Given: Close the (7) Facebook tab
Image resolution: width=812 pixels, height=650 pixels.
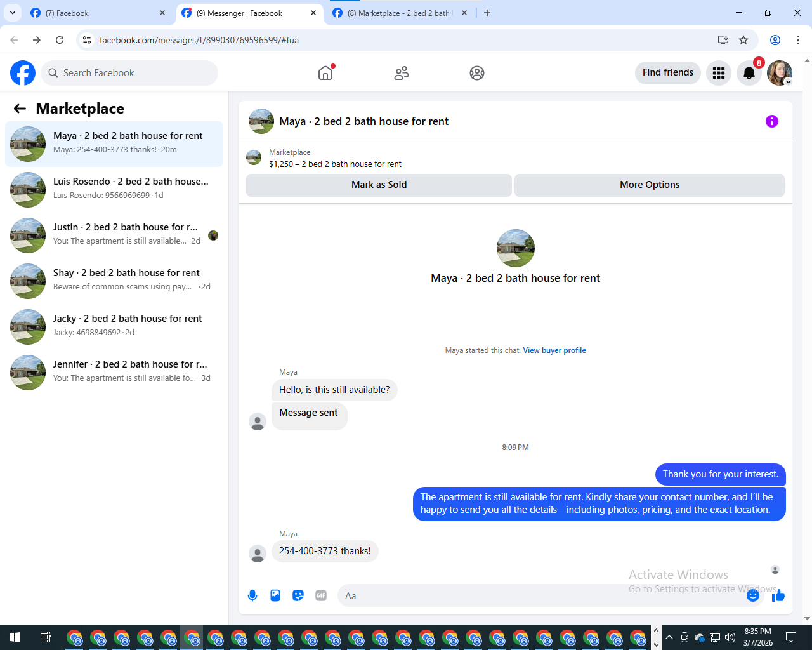Looking at the screenshot, I should (162, 13).
